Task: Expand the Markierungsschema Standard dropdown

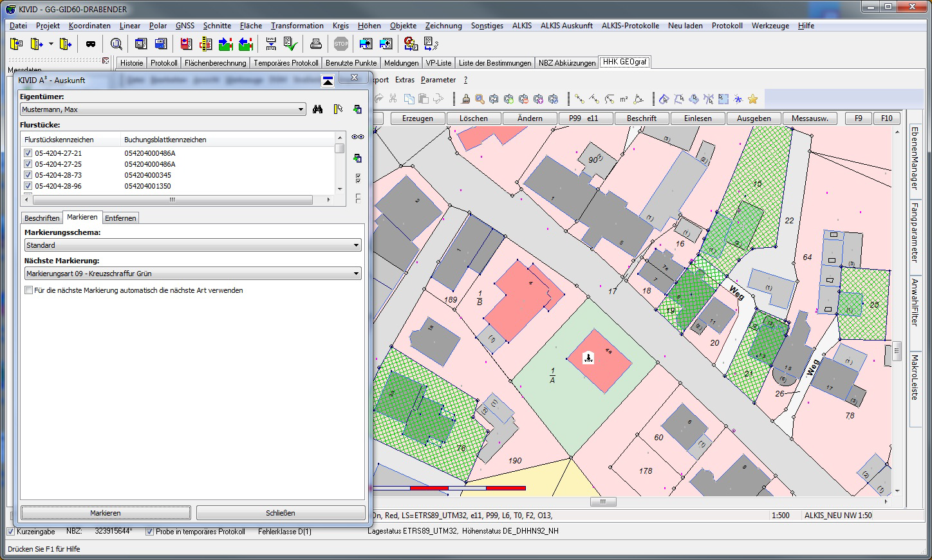Action: point(357,245)
